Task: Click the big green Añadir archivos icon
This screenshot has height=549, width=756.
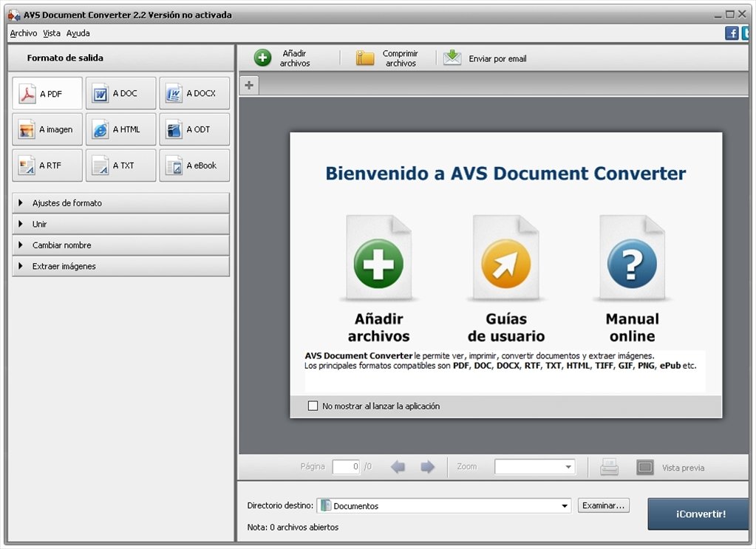Action: pos(378,263)
